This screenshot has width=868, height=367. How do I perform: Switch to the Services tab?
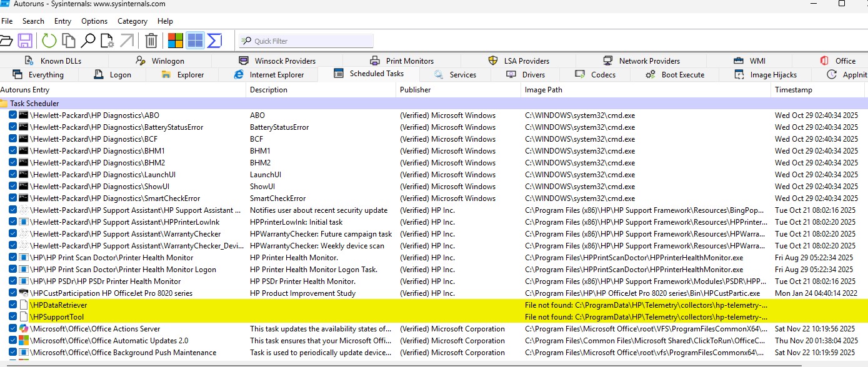(x=463, y=74)
